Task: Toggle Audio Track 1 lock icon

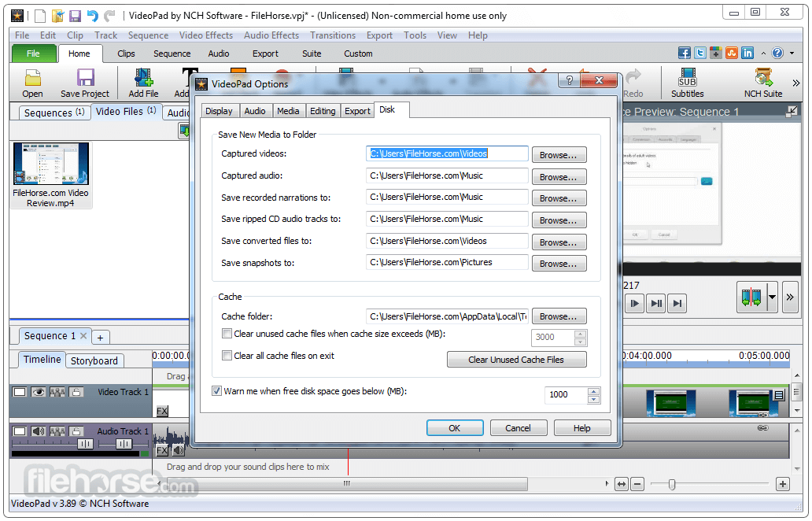Action: pos(76,430)
